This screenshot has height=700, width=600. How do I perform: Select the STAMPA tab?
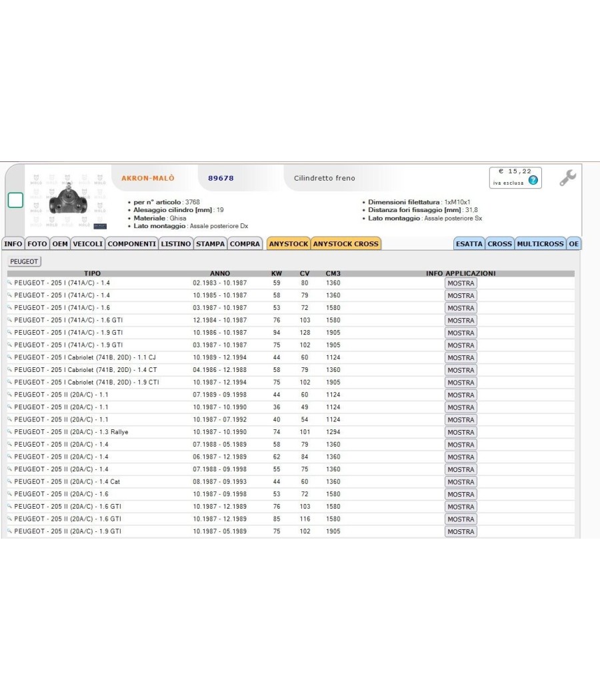point(210,244)
